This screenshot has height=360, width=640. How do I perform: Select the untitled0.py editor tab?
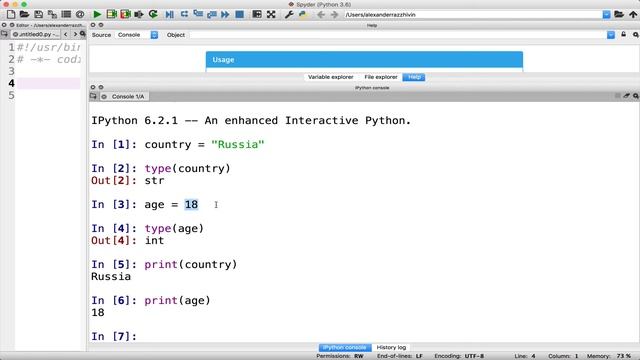pos(36,34)
